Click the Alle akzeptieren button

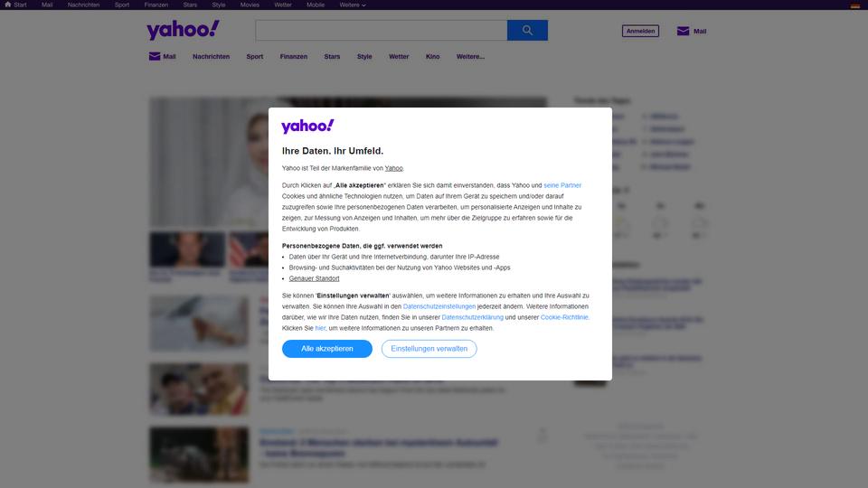[x=327, y=349]
